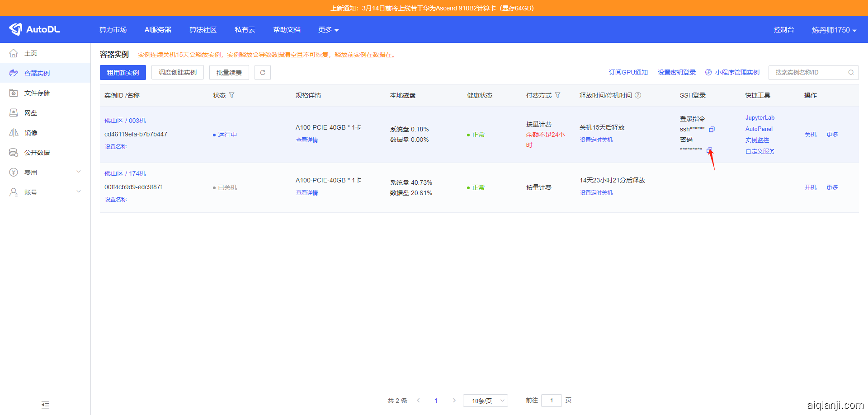The height and width of the screenshot is (415, 868).
Task: Open the 付费方式 column filter icon
Action: coord(557,95)
